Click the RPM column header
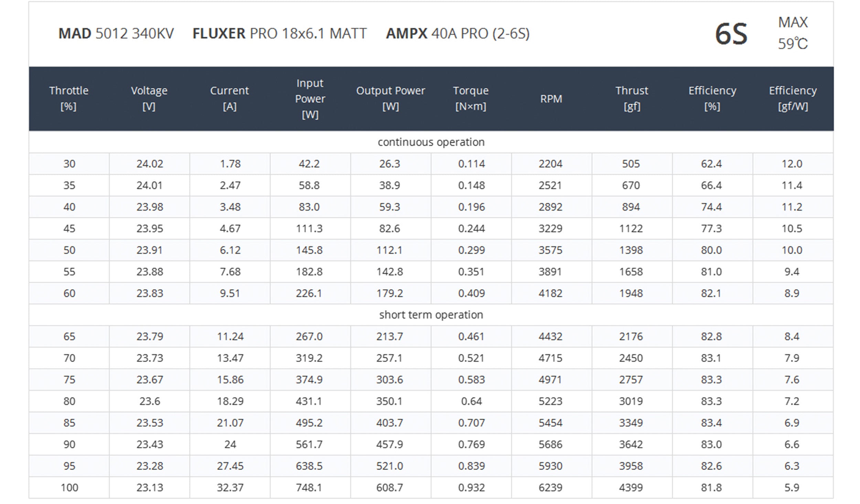The height and width of the screenshot is (504, 860). [x=551, y=99]
